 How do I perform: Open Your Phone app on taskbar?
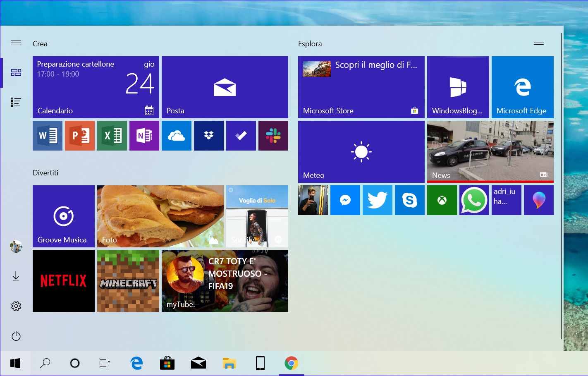[x=261, y=363]
